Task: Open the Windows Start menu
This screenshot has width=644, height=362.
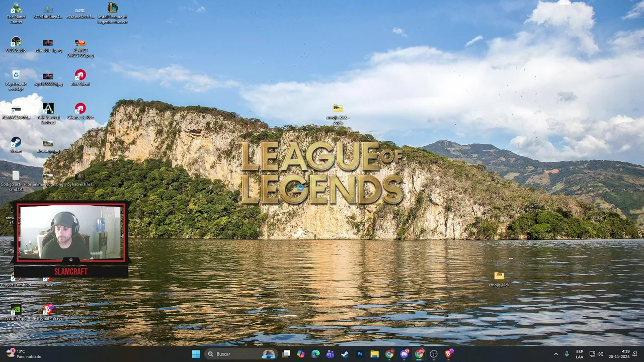Action: coord(196,354)
